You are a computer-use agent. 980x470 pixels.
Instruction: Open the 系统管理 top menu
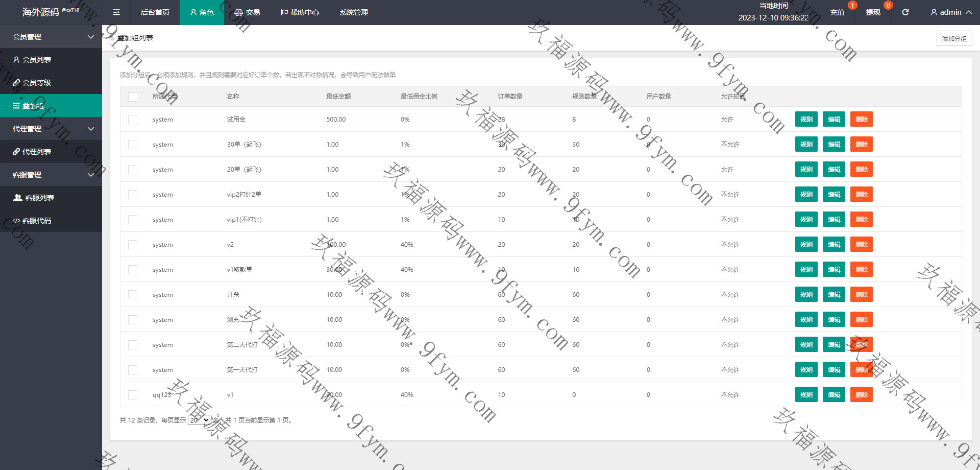click(353, 12)
